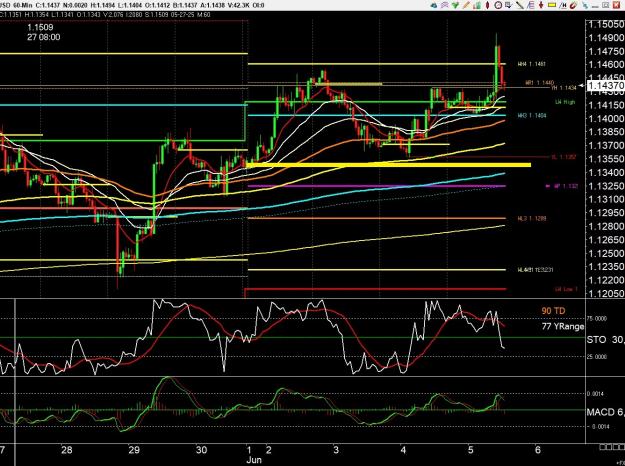The image size is (625, 466).
Task: Click the '60-Min' interval label in title bar
Action: (x=22, y=5)
